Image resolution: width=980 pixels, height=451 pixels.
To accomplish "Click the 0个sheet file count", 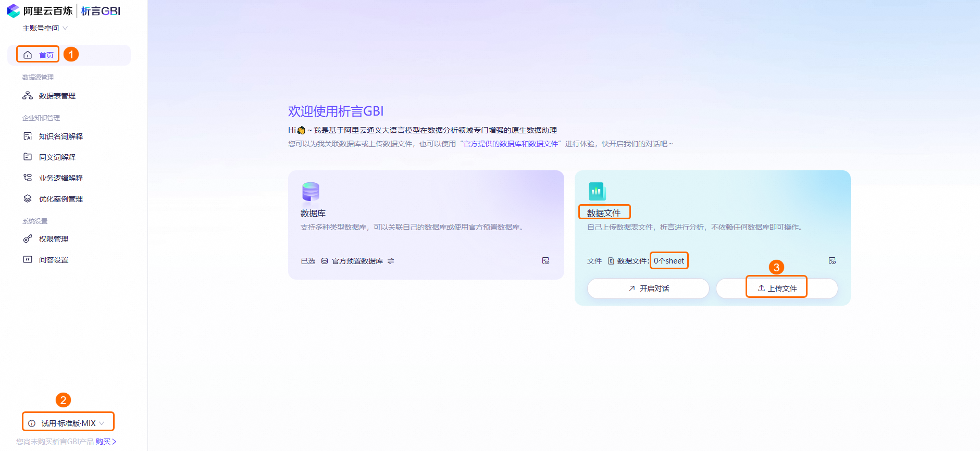I will [x=669, y=261].
